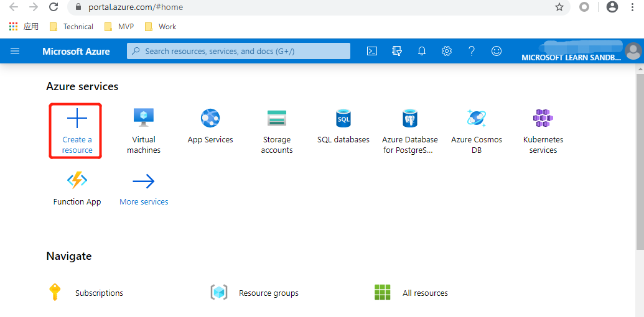Open Chrome three-dot menu
Image resolution: width=644 pixels, height=317 pixels.
(633, 7)
